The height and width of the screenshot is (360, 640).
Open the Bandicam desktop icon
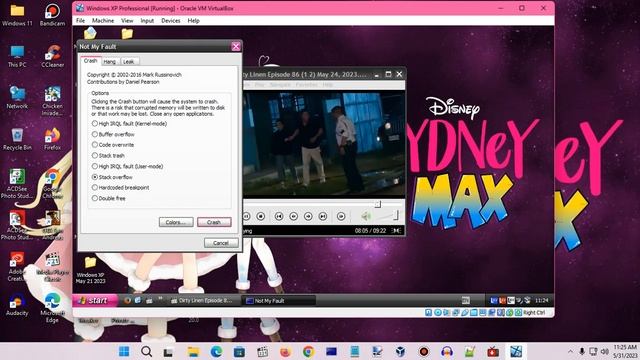click(52, 15)
